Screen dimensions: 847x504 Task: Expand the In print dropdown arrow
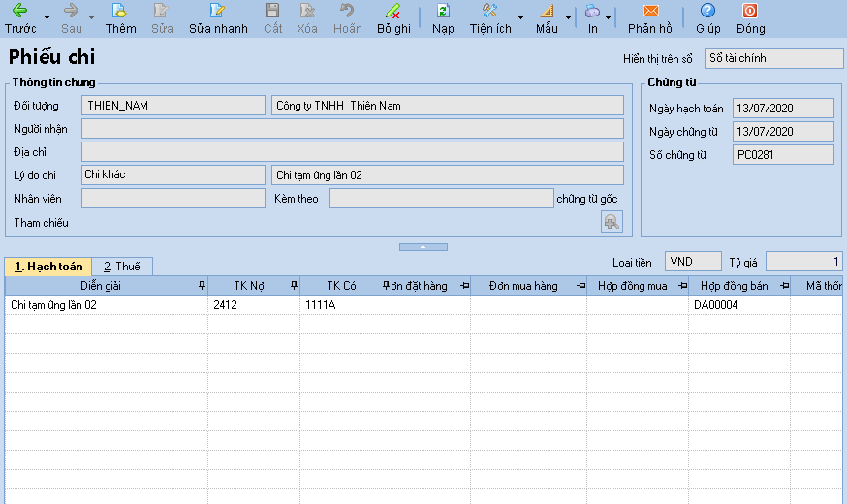pos(608,17)
